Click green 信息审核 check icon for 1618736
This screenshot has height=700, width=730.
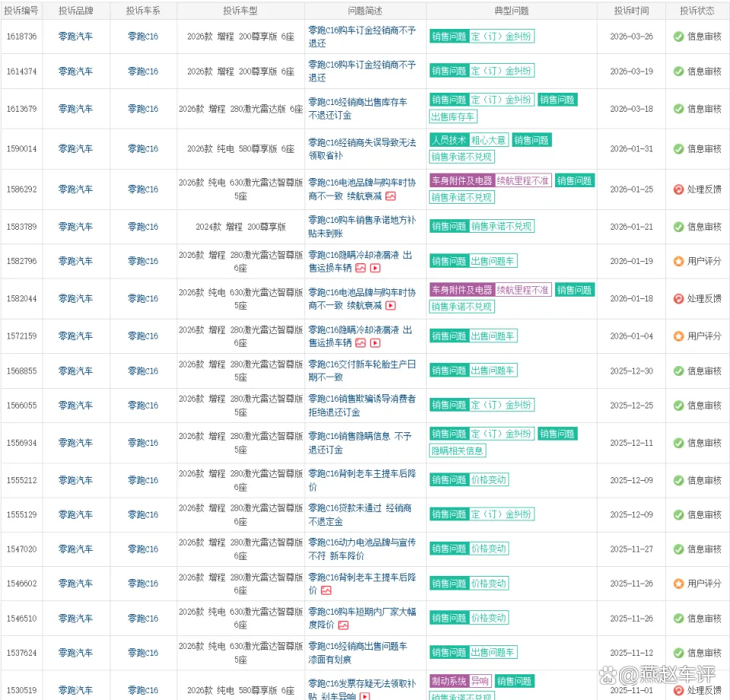click(x=678, y=37)
